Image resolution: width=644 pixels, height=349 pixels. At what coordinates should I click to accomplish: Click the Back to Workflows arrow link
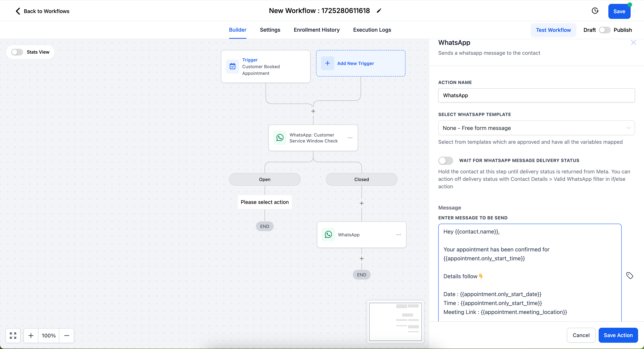18,11
